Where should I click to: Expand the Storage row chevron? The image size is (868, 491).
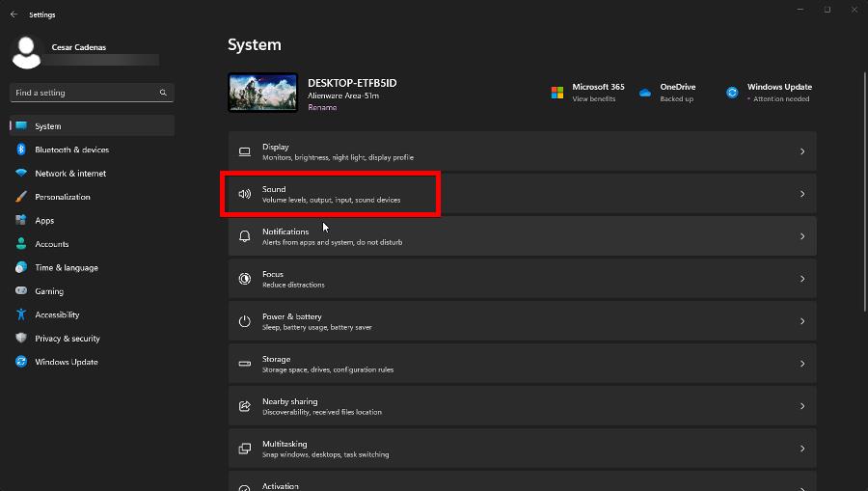click(x=802, y=364)
